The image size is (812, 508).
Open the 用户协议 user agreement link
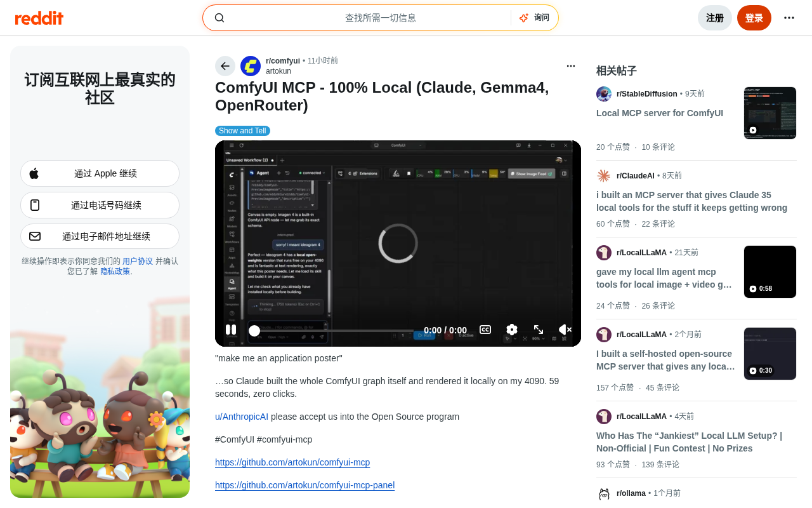coord(138,261)
